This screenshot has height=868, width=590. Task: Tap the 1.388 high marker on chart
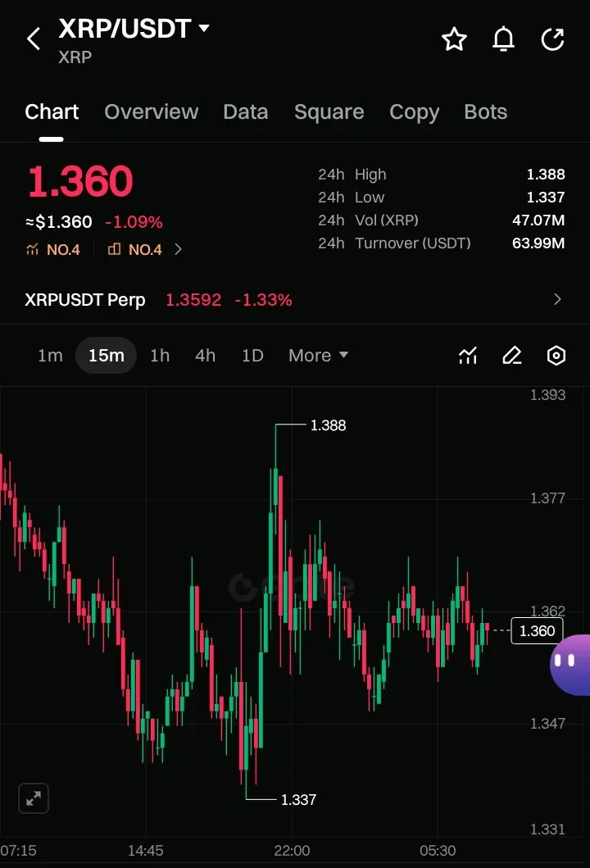coord(328,425)
